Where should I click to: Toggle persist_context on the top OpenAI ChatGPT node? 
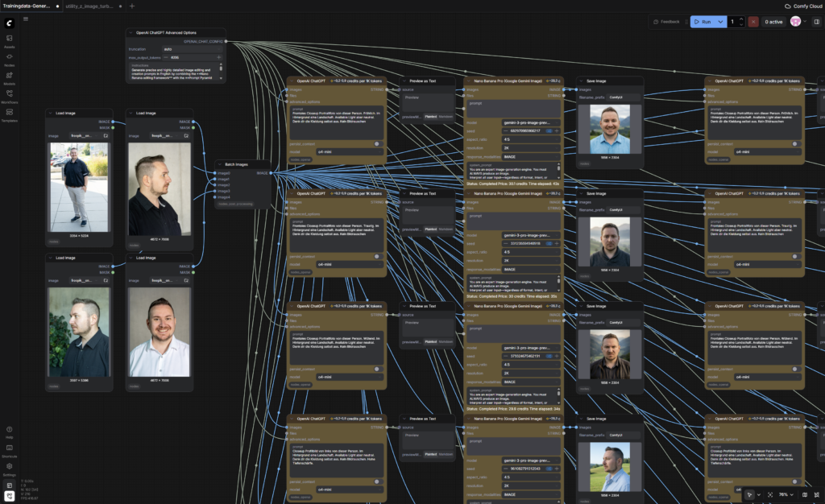376,143
